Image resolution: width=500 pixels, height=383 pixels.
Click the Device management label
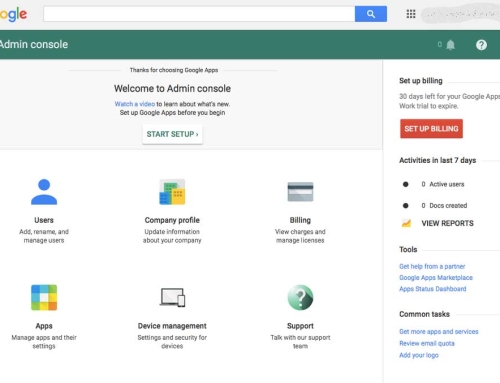coord(172,326)
